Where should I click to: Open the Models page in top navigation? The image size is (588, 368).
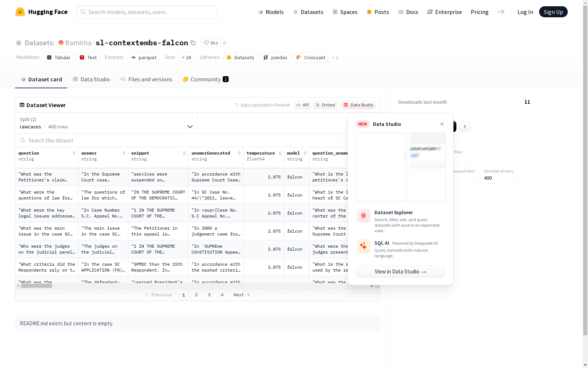(x=271, y=12)
